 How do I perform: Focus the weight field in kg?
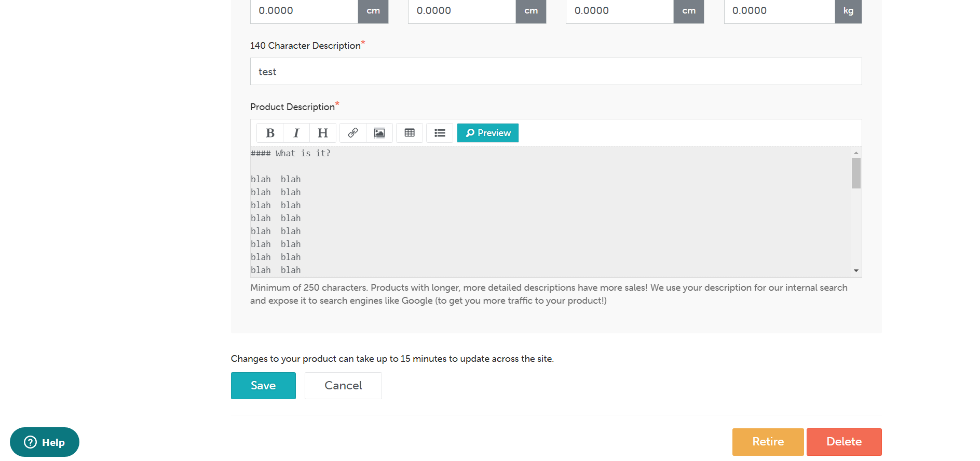779,11
